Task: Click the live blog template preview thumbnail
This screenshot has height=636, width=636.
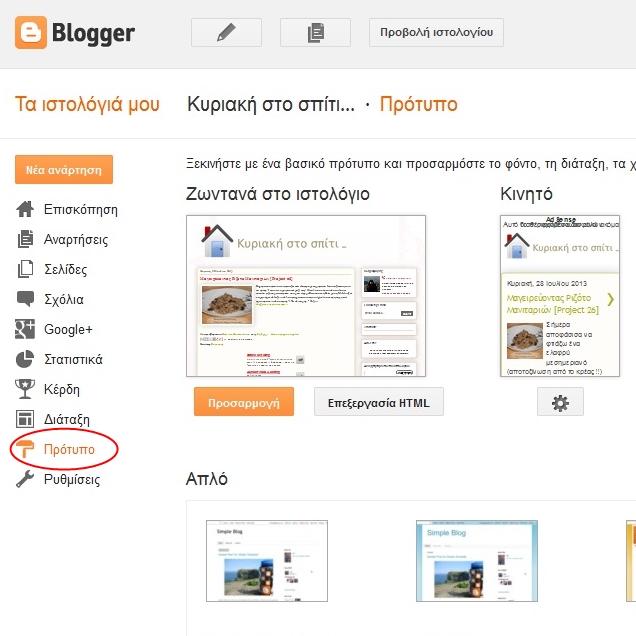Action: click(306, 296)
